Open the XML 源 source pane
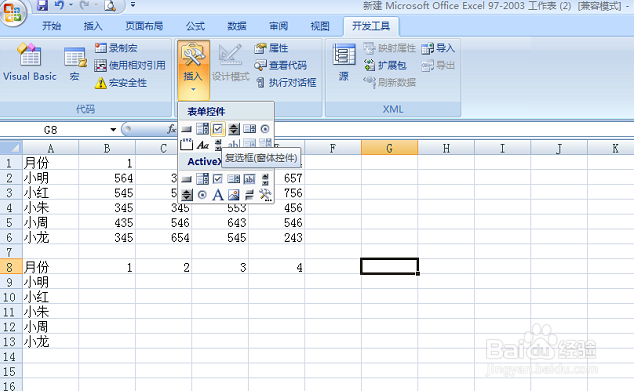 point(344,63)
